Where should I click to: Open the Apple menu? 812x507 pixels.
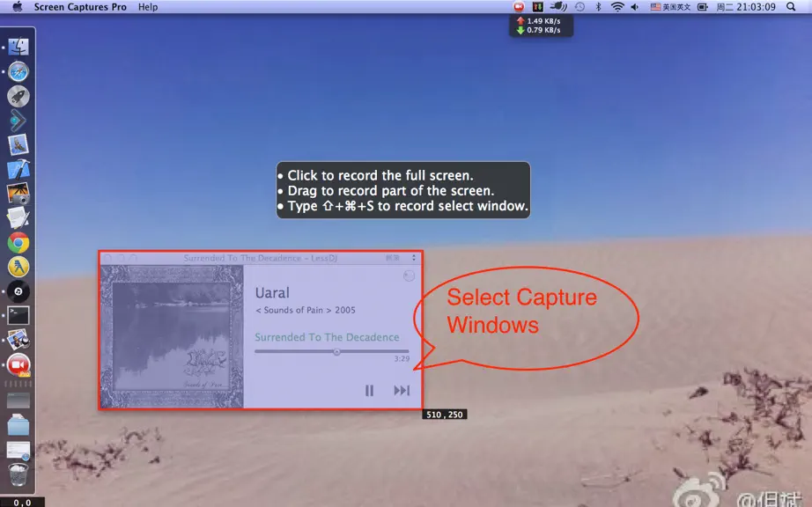point(18,7)
